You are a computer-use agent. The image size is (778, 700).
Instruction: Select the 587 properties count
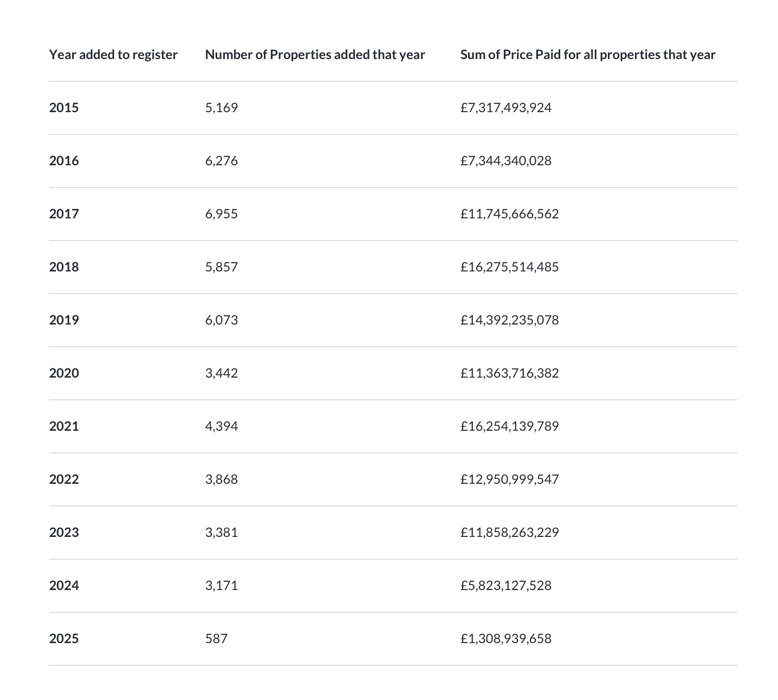[x=216, y=639]
